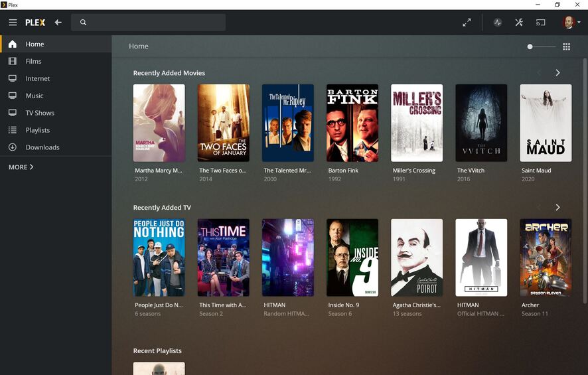Click the Home breadcrumb title

click(139, 46)
